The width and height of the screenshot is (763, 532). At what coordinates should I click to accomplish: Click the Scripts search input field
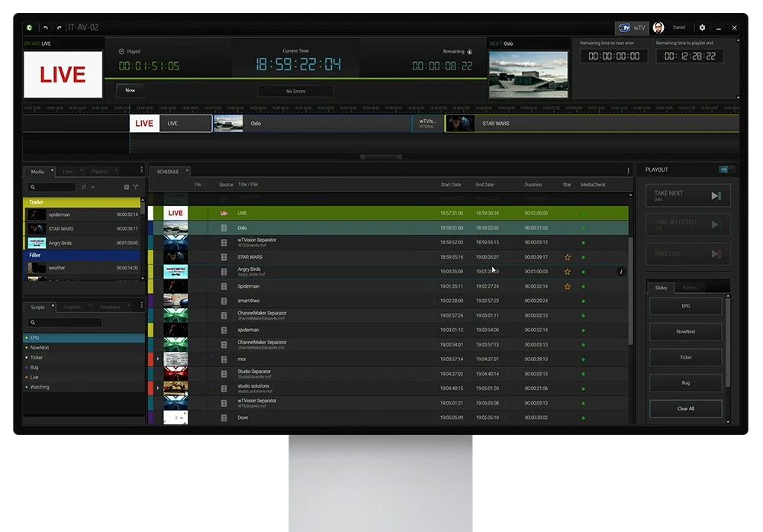pos(65,322)
